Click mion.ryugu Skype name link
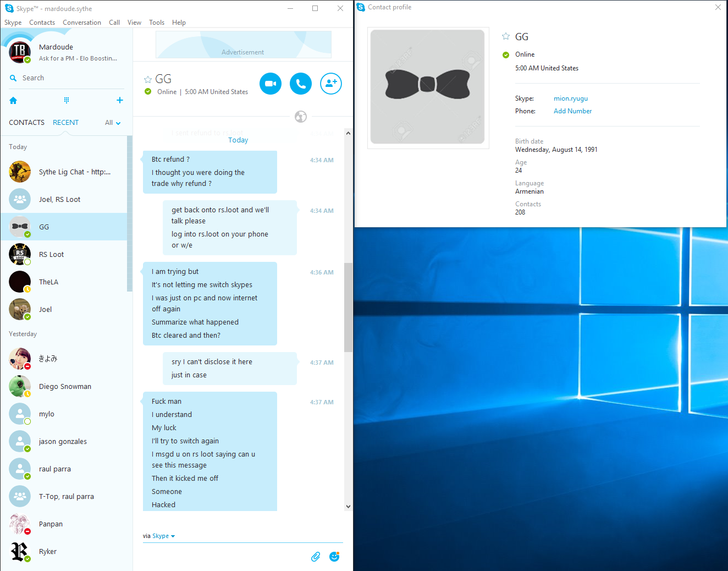The image size is (728, 571). point(571,98)
